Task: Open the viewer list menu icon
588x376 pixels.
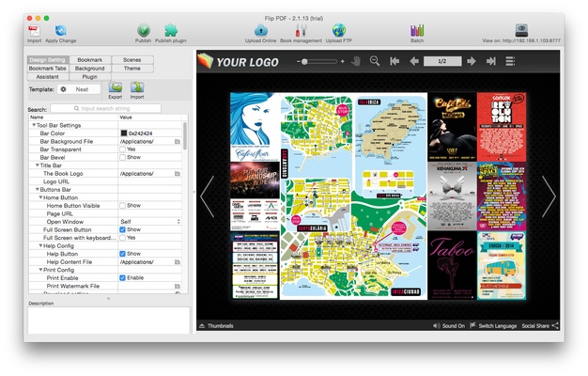Action: tap(510, 61)
